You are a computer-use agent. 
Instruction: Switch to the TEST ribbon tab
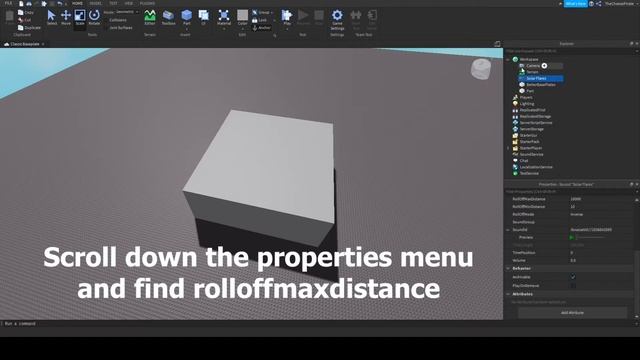113,3
